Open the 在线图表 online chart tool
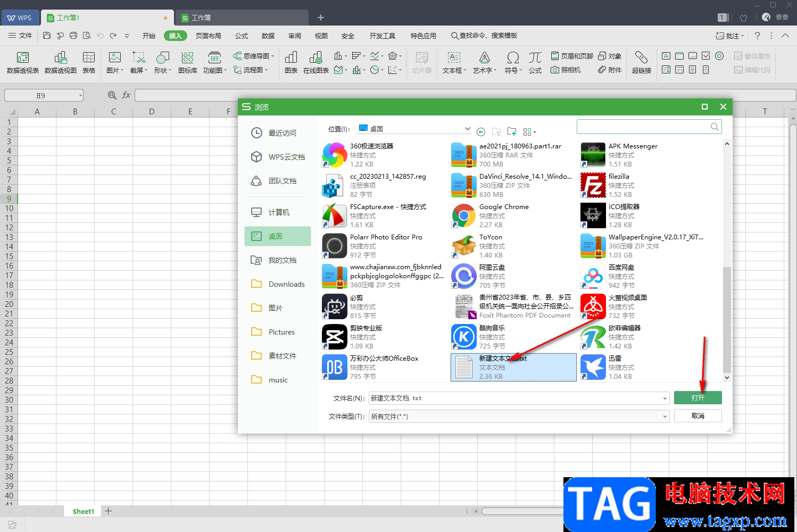The height and width of the screenshot is (532, 797). pyautogui.click(x=316, y=62)
